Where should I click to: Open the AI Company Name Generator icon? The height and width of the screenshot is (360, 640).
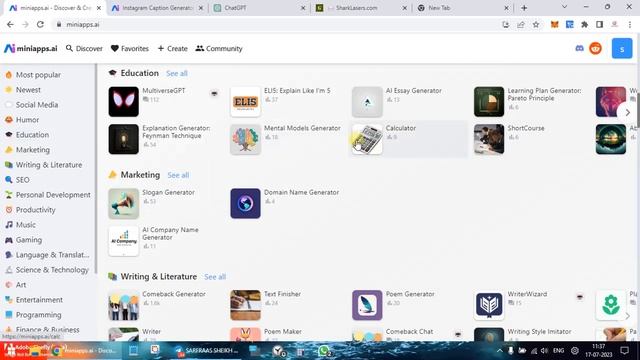click(123, 241)
